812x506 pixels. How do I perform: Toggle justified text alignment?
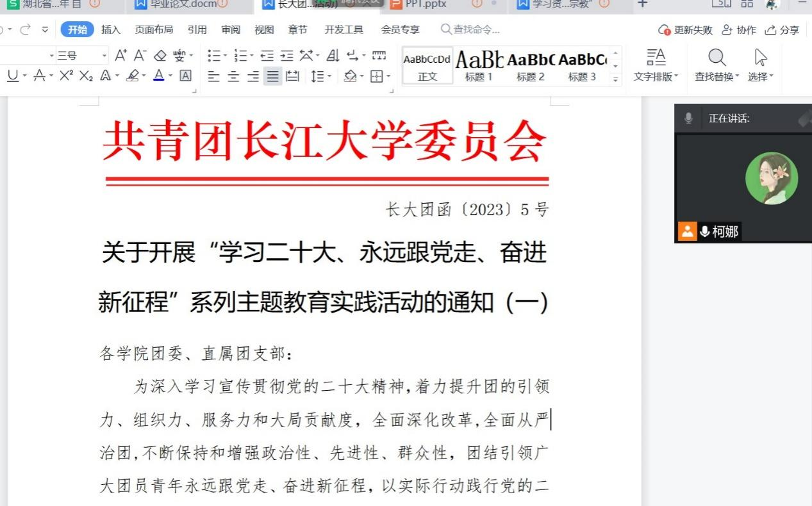click(x=273, y=77)
